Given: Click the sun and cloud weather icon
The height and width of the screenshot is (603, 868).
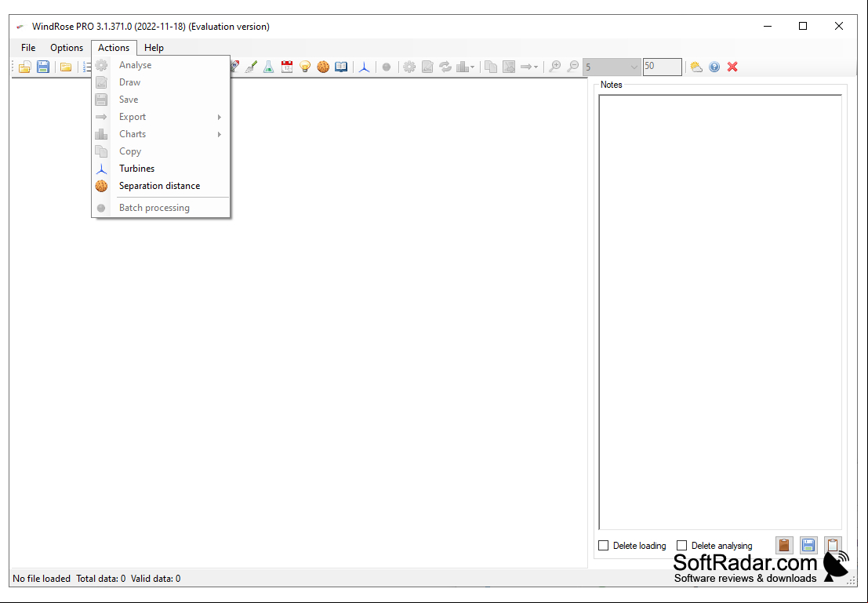Looking at the screenshot, I should [x=696, y=67].
